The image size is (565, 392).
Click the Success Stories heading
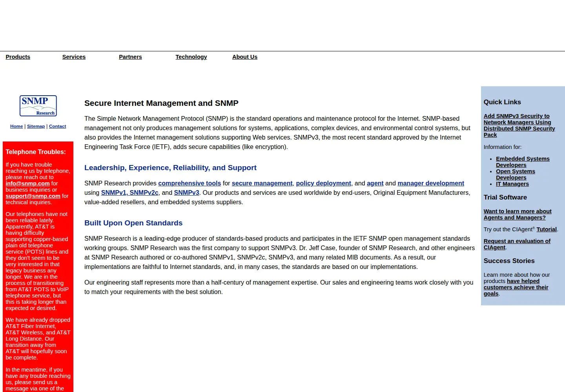point(509,261)
